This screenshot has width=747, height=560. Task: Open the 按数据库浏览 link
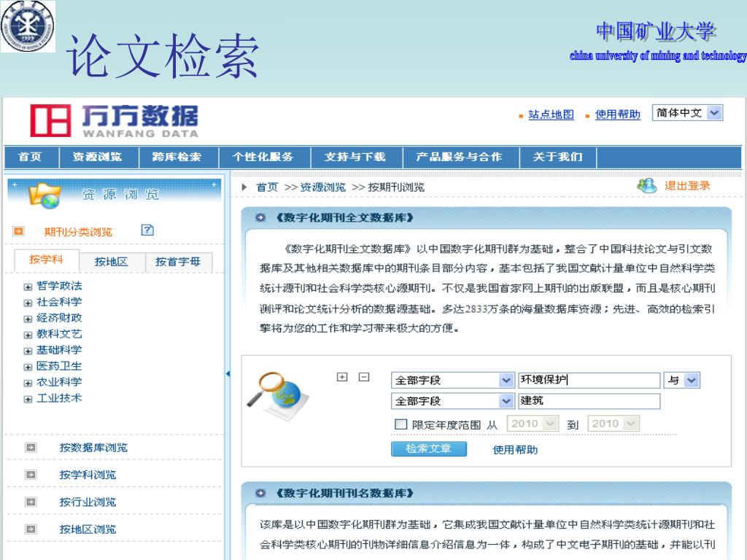(93, 448)
